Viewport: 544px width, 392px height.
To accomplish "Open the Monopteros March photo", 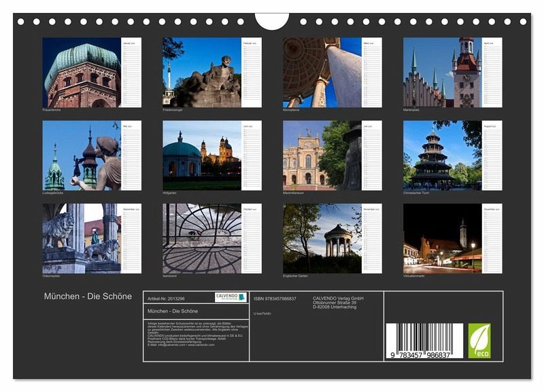I will point(322,73).
